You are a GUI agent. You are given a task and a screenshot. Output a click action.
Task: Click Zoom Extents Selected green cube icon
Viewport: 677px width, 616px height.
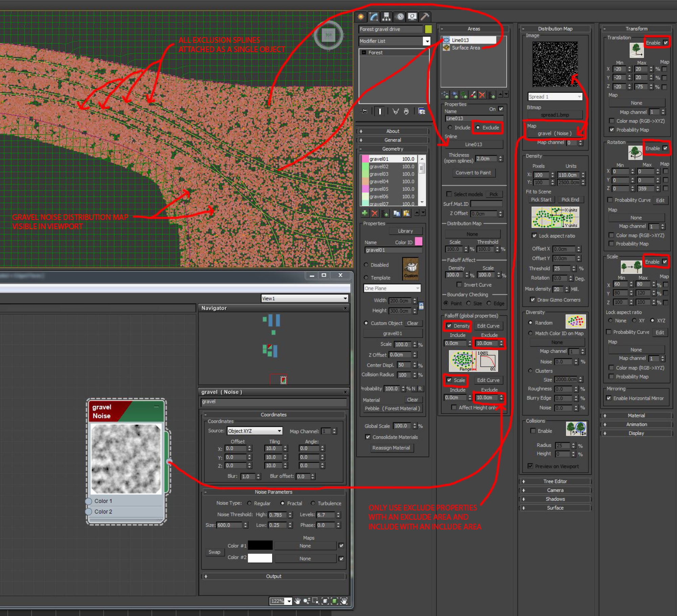pyautogui.click(x=334, y=601)
